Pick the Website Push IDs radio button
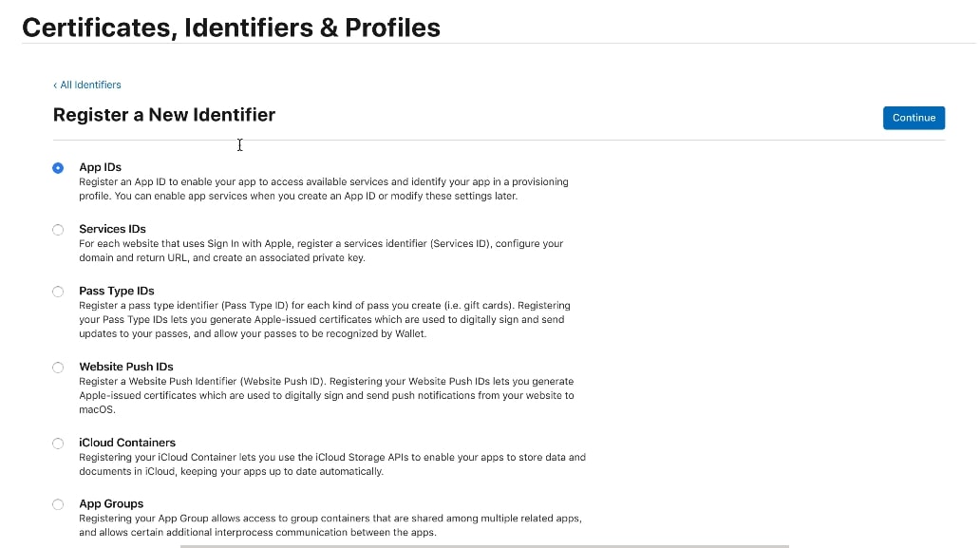Screen dimensions: 980x548 58,368
